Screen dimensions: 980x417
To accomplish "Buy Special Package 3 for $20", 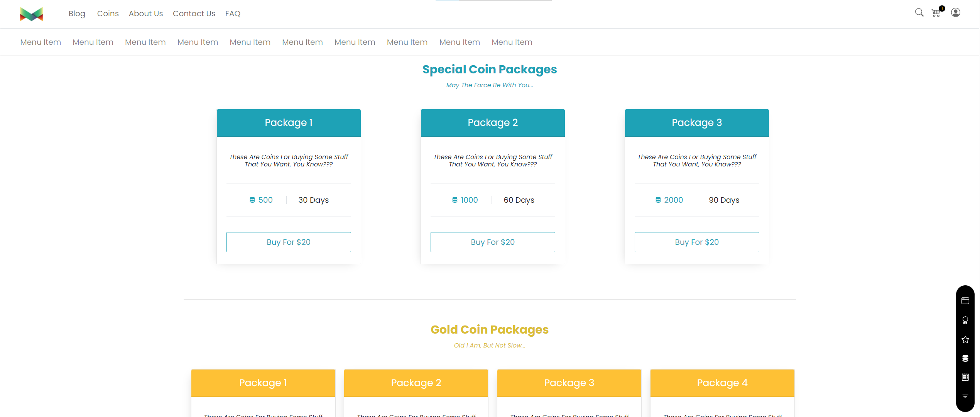I will (x=697, y=242).
